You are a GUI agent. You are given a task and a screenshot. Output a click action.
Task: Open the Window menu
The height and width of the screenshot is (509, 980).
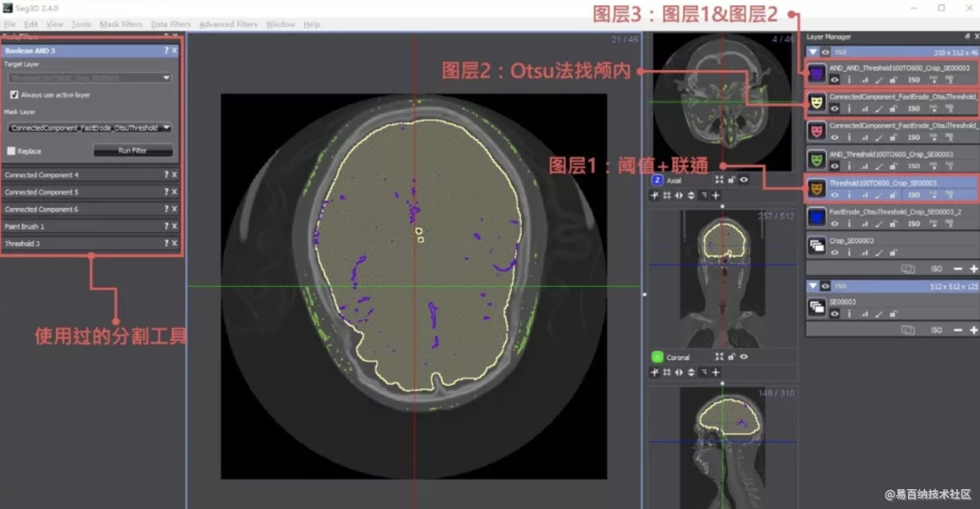tap(280, 24)
